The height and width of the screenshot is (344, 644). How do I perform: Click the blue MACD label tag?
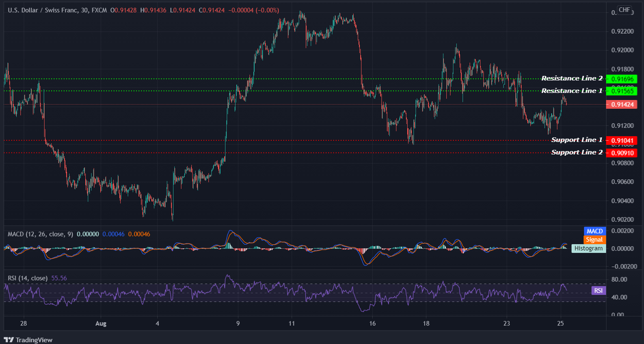point(594,231)
